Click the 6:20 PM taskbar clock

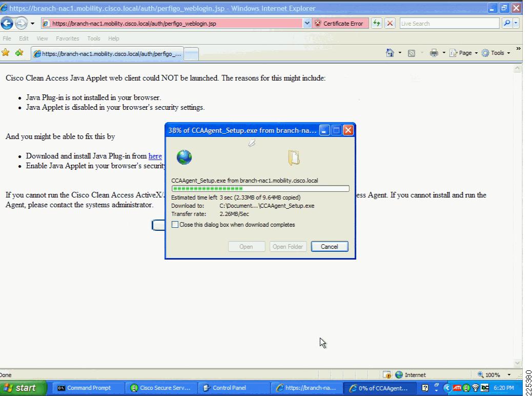pos(503,388)
